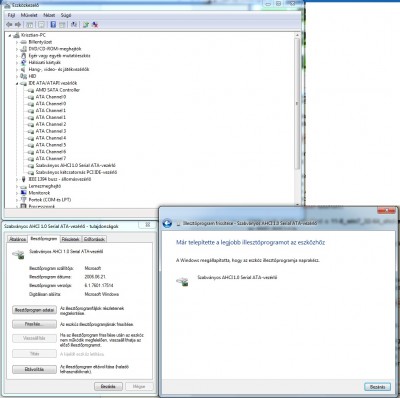
Task: Switch to the Erőforrások tab
Action: pos(94,239)
